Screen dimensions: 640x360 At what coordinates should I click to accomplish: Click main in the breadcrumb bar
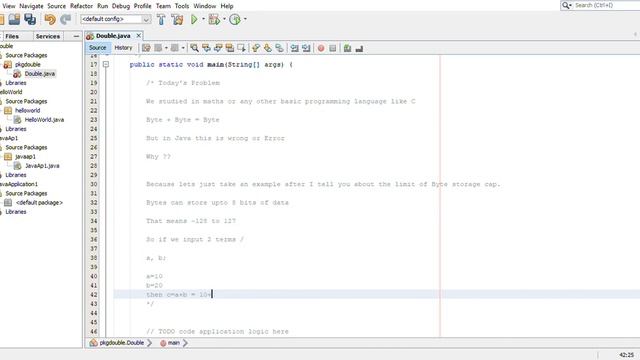[x=173, y=343]
